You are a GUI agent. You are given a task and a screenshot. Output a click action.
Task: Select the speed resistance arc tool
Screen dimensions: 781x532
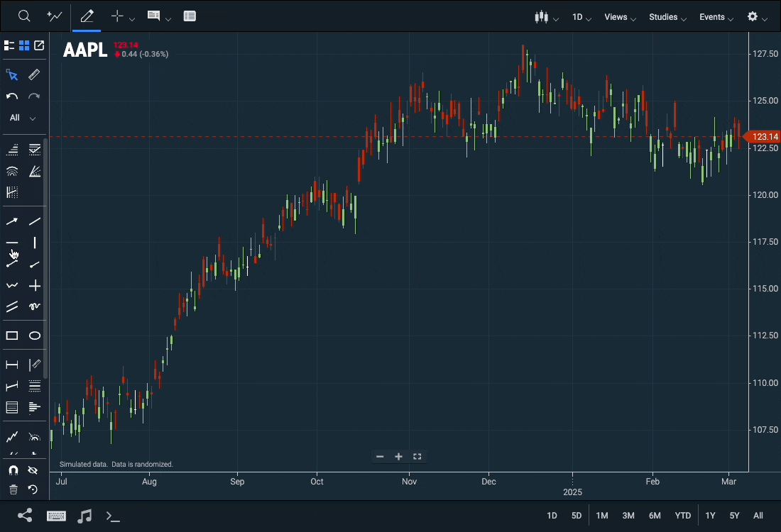(34, 437)
